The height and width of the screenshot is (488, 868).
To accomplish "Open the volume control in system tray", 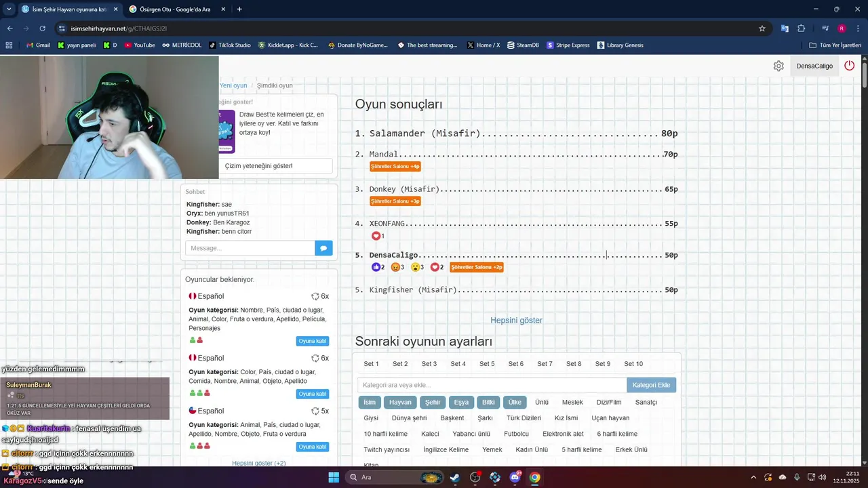I will click(x=822, y=477).
